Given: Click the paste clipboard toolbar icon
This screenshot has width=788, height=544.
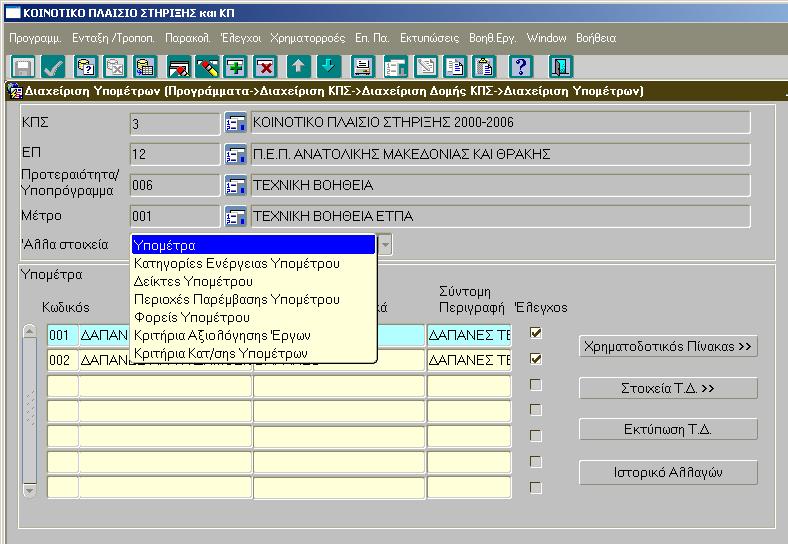Looking at the screenshot, I should pyautogui.click(x=484, y=66).
